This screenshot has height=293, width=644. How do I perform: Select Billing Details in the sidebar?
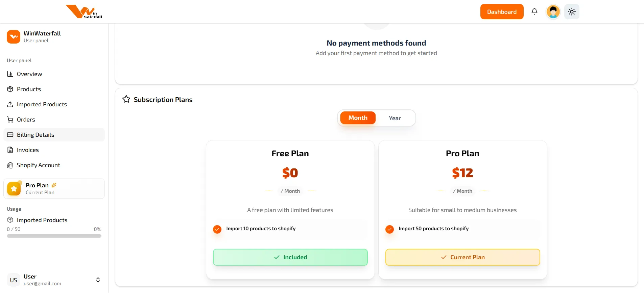coord(35,135)
